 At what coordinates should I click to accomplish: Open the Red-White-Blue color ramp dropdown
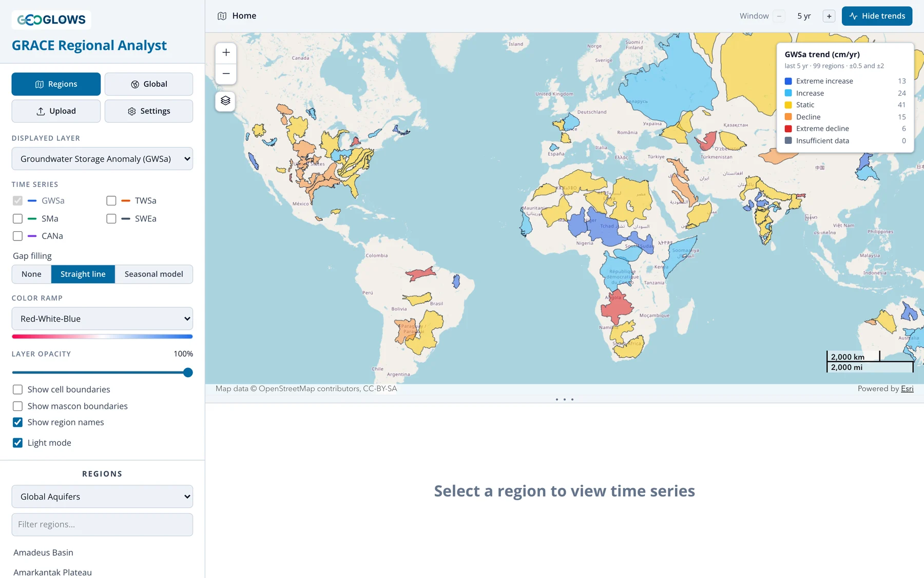pyautogui.click(x=102, y=319)
